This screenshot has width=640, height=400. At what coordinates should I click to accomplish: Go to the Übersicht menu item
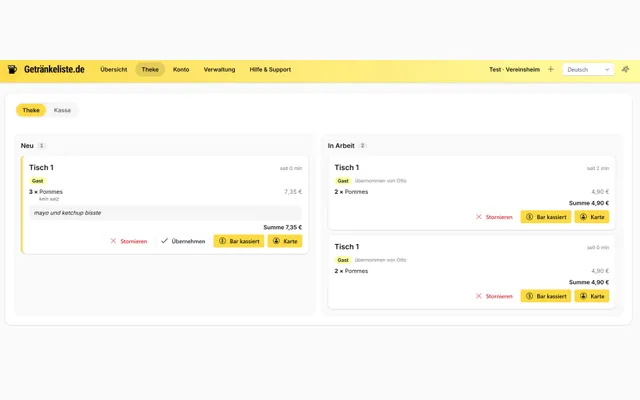113,69
